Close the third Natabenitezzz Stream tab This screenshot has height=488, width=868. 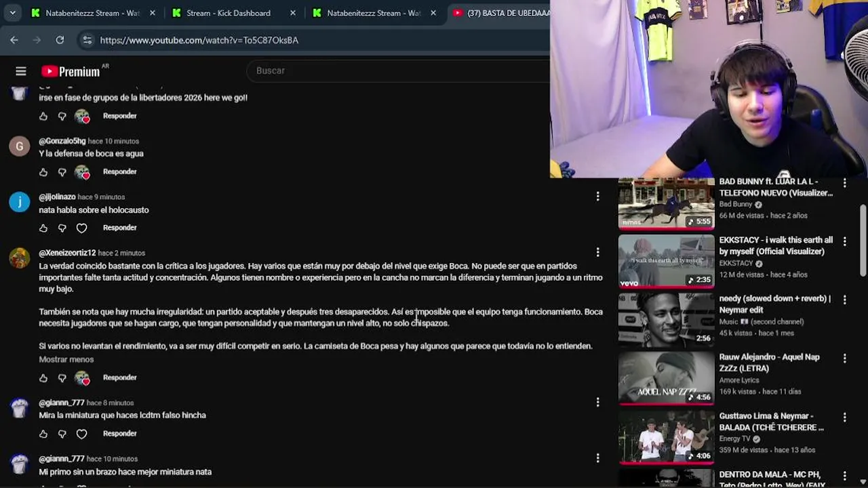point(434,13)
